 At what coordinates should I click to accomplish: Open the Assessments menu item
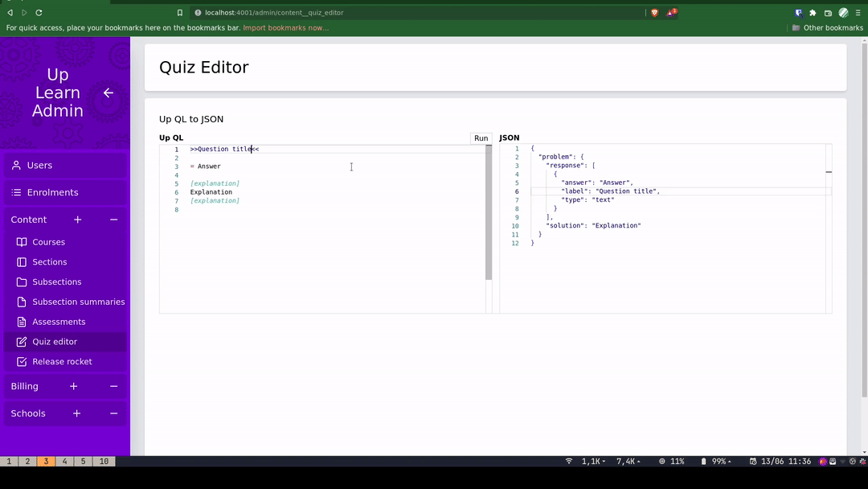click(x=59, y=322)
